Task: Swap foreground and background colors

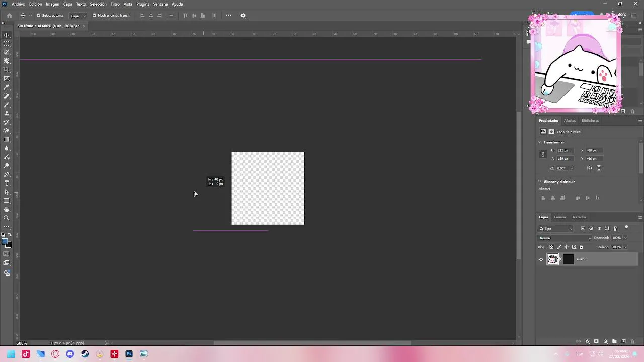Action: click(10, 235)
